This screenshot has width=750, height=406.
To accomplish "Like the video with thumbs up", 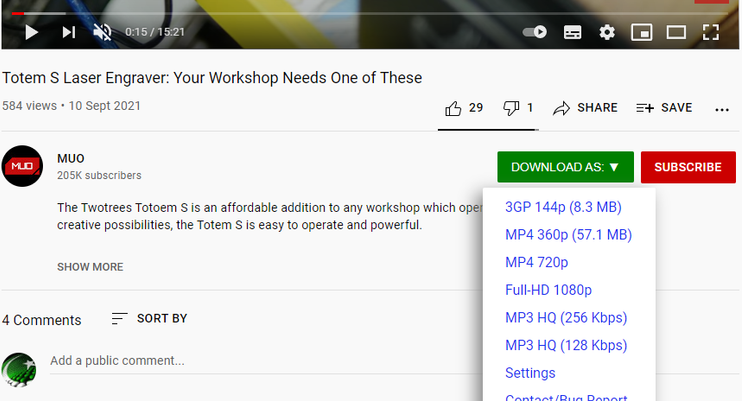I will point(464,108).
